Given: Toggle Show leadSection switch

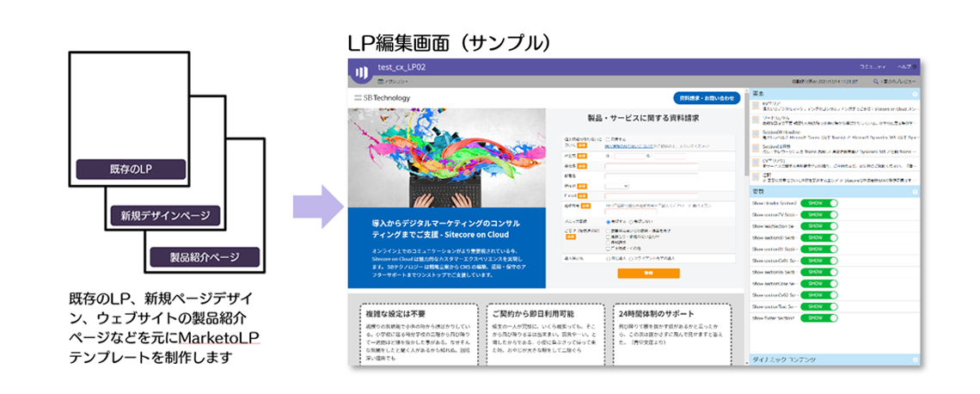Looking at the screenshot, I should (x=818, y=226).
